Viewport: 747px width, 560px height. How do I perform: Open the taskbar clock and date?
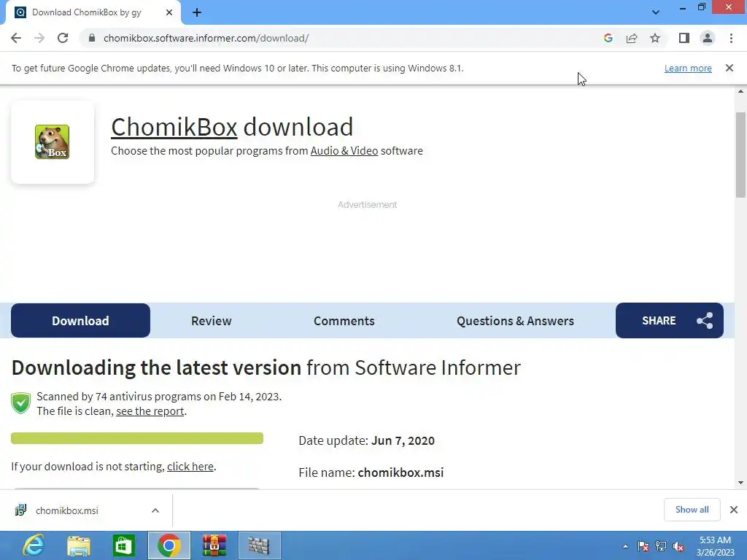point(715,546)
